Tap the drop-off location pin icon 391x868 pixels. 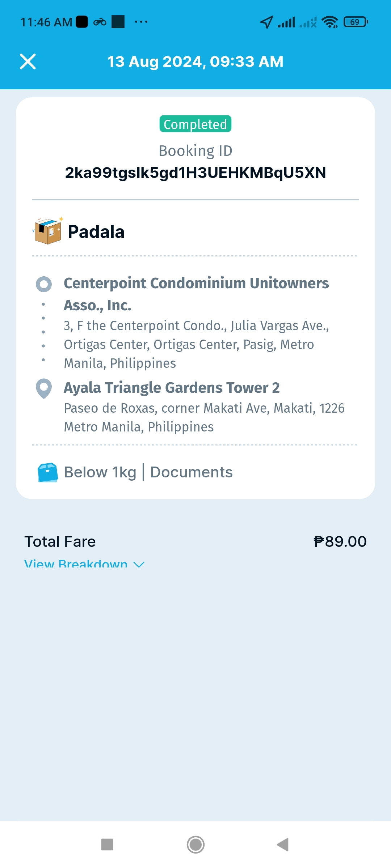click(44, 388)
